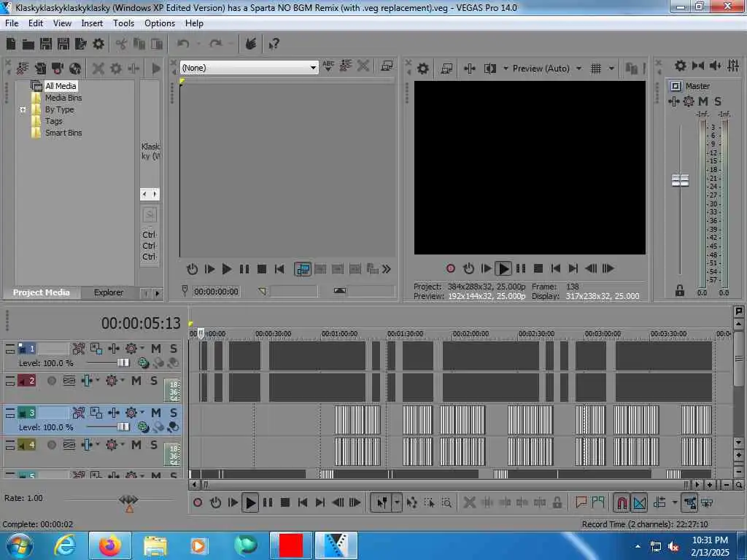Screen dimensions: 747x560
Task: Open the split screen dropdown arrow
Action: (506, 69)
